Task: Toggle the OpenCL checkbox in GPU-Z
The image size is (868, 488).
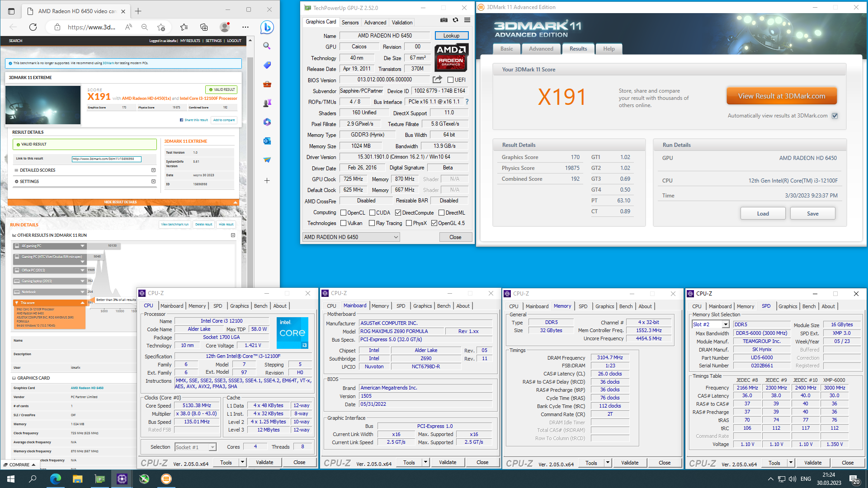Action: click(343, 213)
